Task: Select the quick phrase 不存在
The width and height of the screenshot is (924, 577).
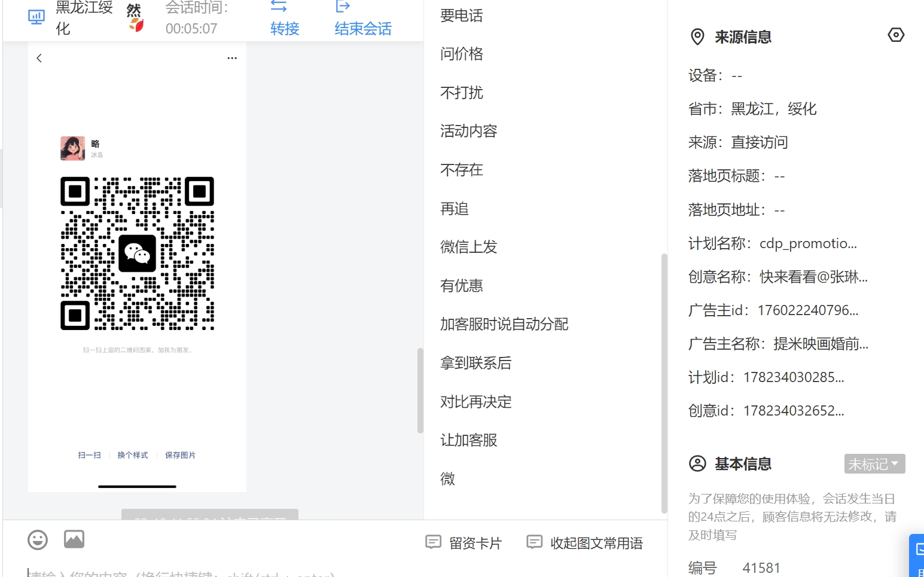Action: pos(461,170)
